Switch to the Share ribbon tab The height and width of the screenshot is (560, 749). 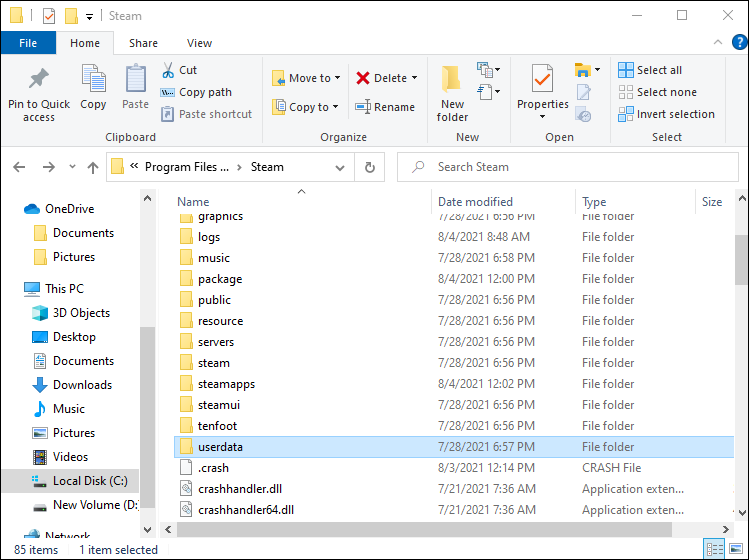143,43
